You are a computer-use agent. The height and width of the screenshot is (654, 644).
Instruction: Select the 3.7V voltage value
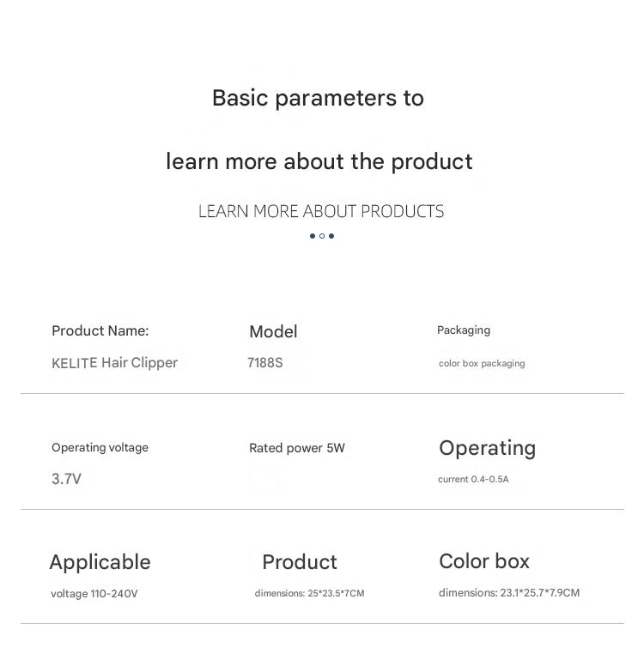coord(66,479)
